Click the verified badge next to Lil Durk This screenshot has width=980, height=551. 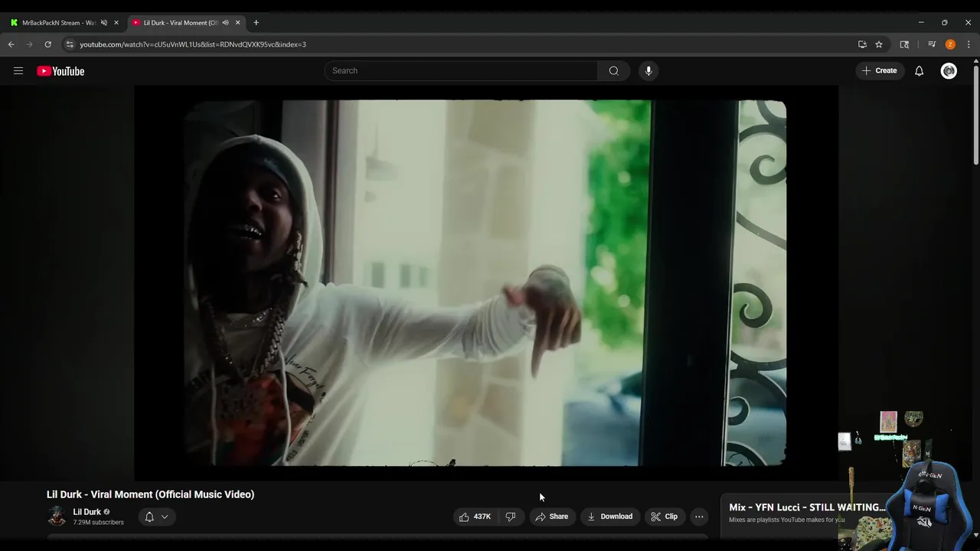[x=106, y=512]
